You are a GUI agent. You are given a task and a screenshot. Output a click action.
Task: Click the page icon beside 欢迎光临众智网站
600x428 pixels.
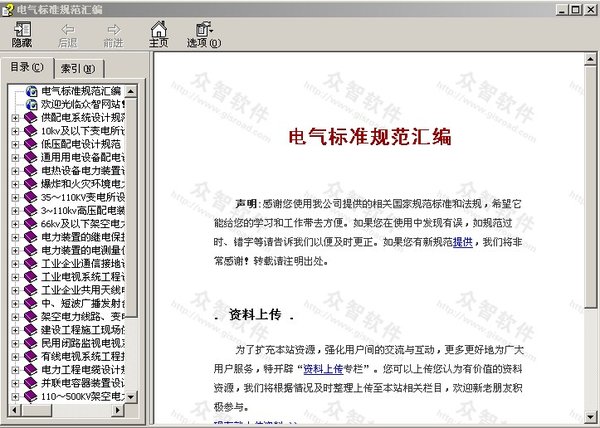coord(31,104)
